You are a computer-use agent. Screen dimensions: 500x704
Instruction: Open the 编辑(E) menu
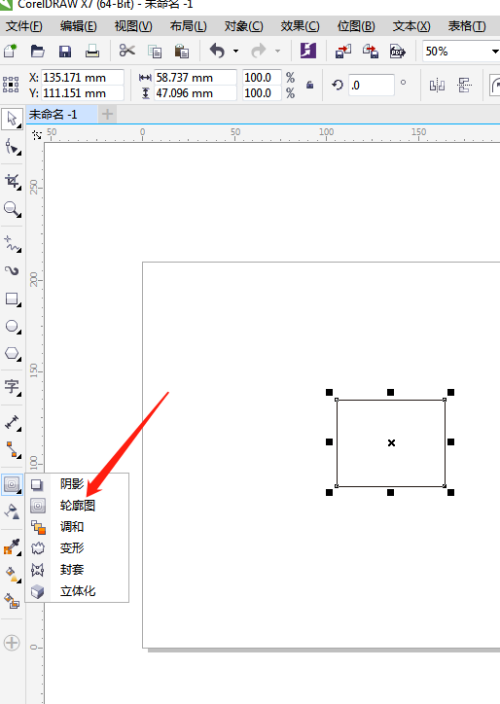coord(78,26)
